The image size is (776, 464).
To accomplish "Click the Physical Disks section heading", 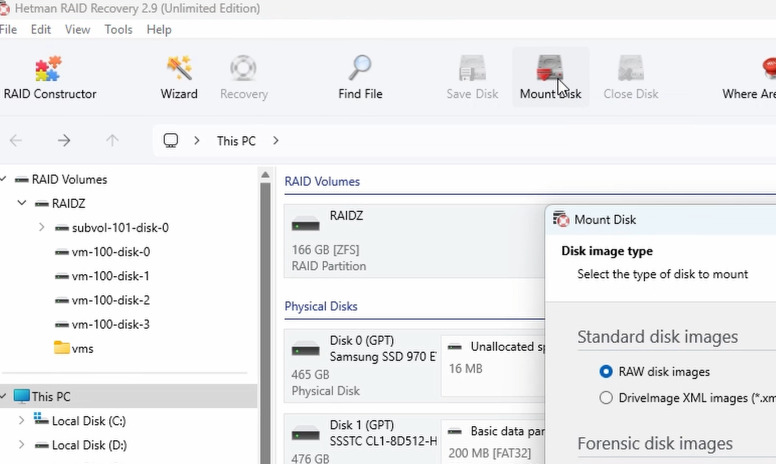I will [321, 306].
